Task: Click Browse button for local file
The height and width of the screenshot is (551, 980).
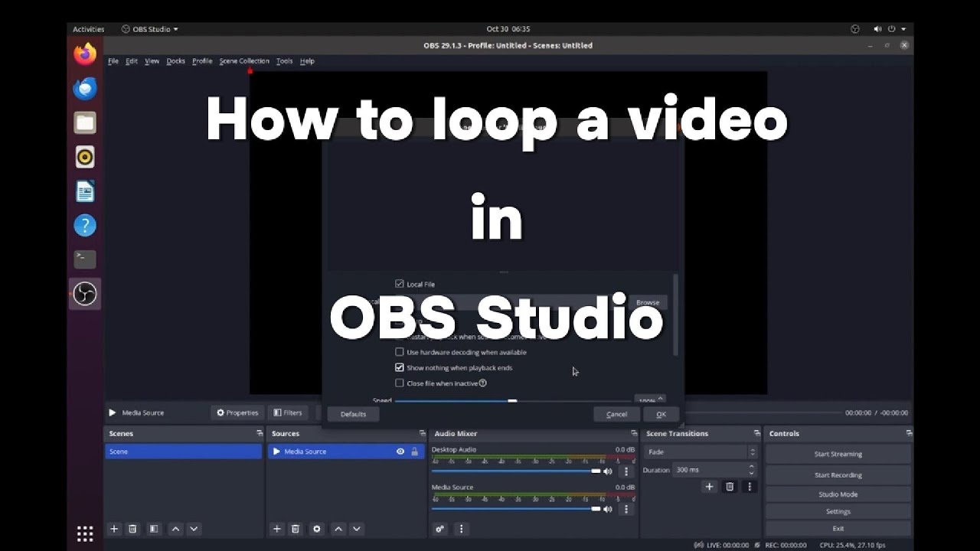Action: pos(648,302)
